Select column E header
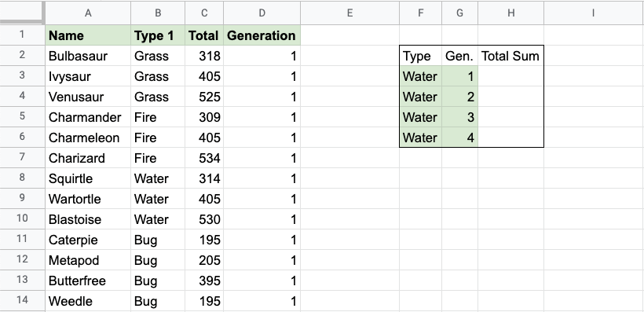644x312 pixels. coord(350,13)
